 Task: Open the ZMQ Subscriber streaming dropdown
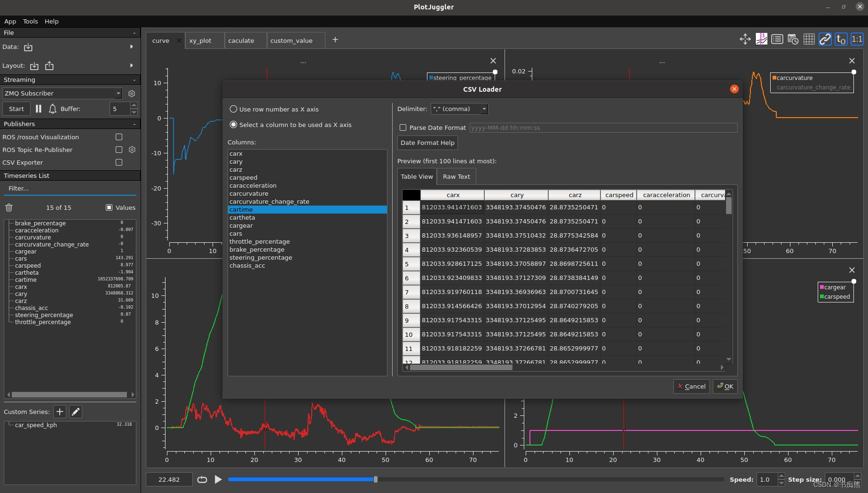tap(63, 94)
